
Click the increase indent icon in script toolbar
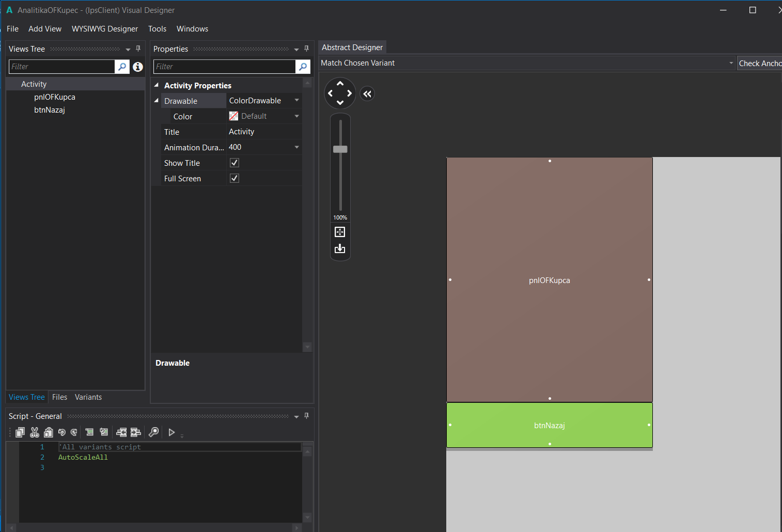(x=136, y=432)
